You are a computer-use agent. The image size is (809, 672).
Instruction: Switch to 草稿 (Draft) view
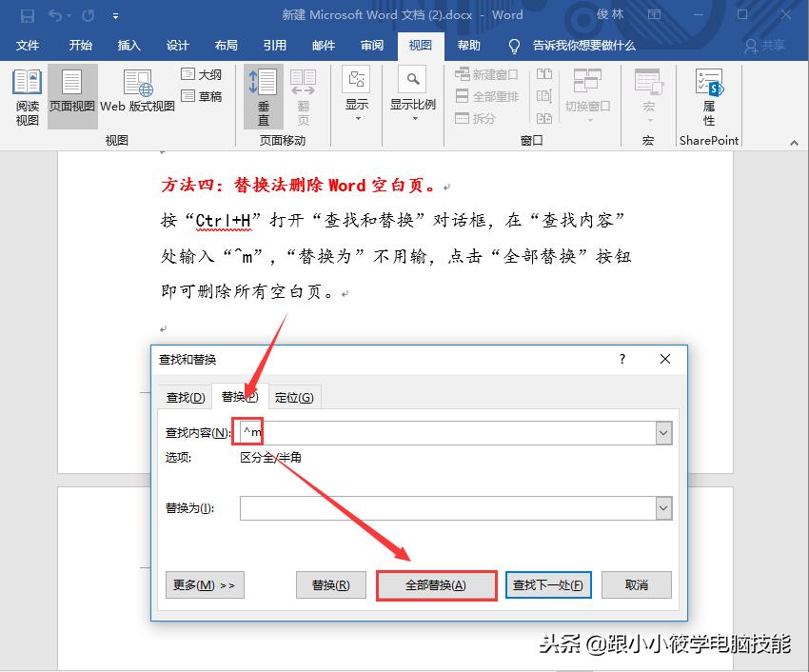[202, 95]
